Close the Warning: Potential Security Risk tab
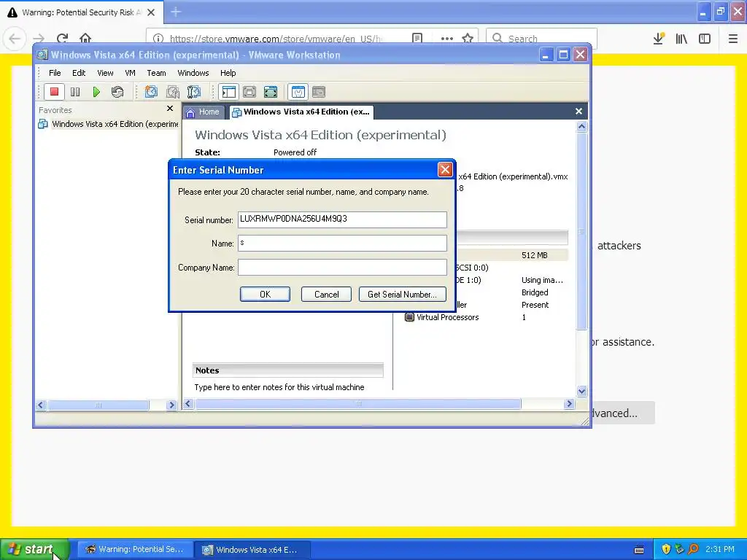The image size is (747, 560). pyautogui.click(x=151, y=12)
